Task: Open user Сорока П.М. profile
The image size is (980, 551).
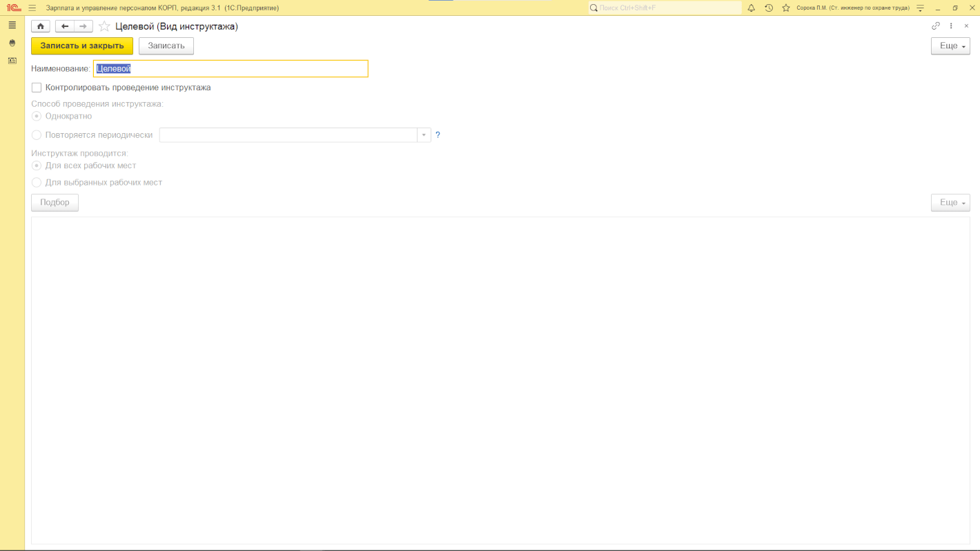Action: (x=853, y=8)
